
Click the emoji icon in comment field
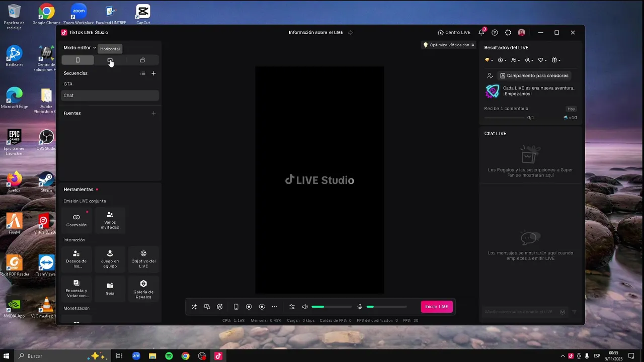562,312
